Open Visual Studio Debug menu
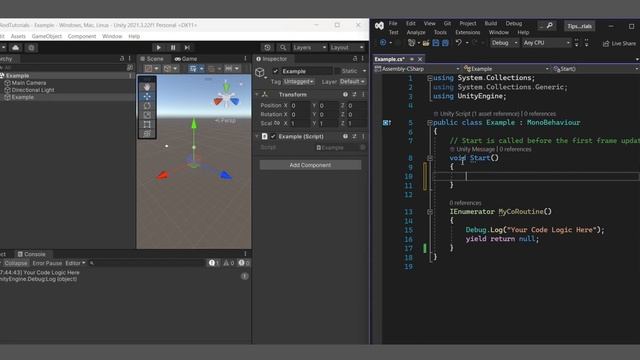 click(514, 24)
